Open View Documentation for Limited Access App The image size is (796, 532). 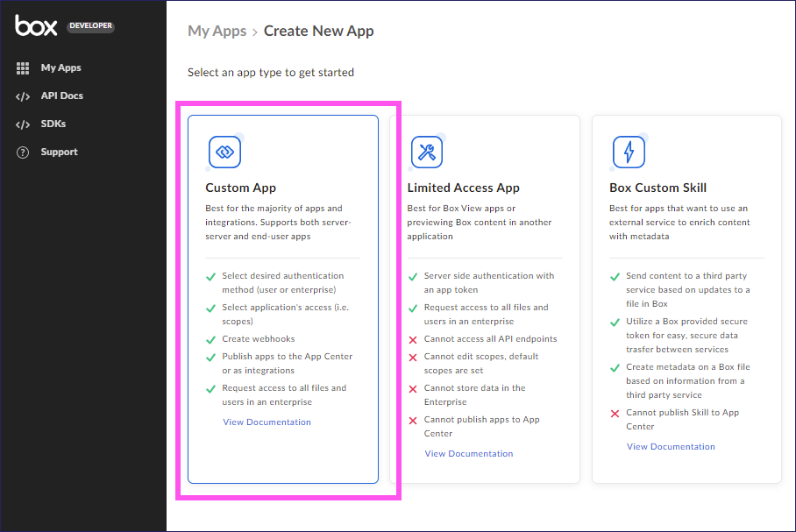pos(468,453)
